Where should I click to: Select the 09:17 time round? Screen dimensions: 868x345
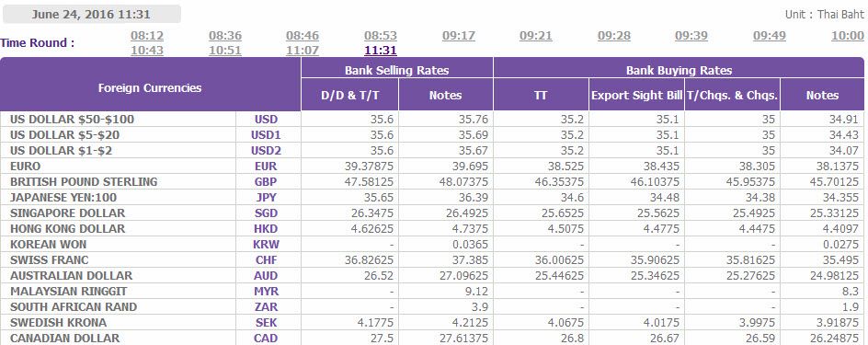pyautogui.click(x=458, y=36)
